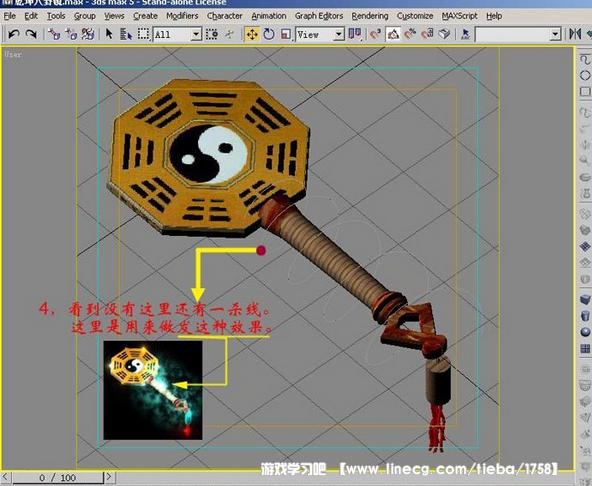Click the Undo arrow icon

click(14, 34)
